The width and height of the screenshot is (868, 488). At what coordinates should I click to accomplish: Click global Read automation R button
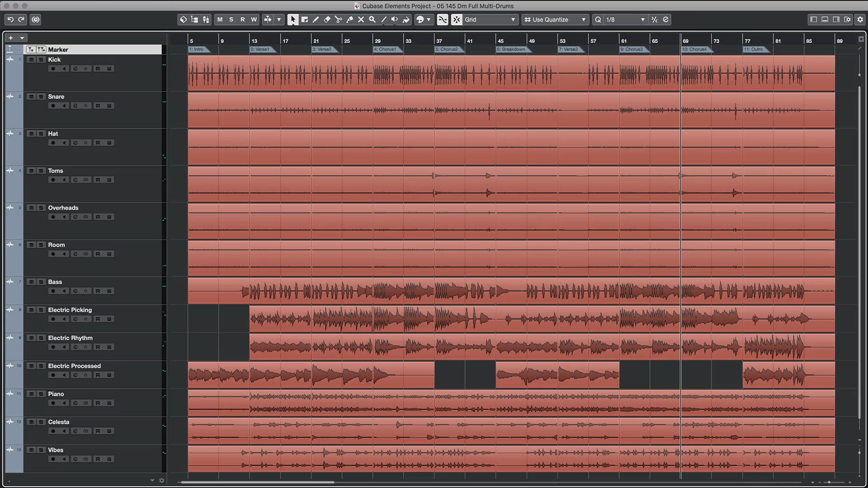point(242,19)
